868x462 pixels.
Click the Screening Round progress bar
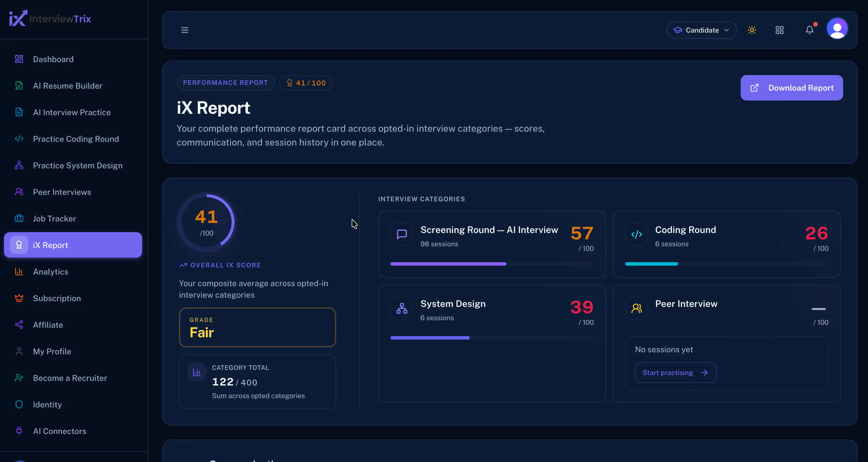tap(492, 264)
